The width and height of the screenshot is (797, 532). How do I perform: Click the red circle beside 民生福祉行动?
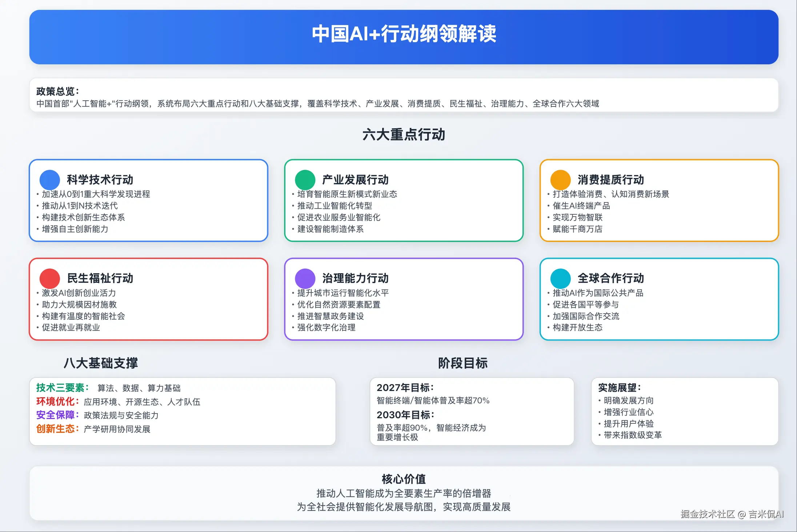50,279
